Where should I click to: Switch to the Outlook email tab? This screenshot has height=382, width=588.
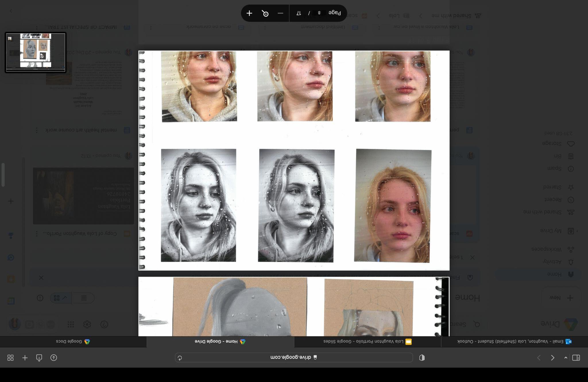coord(514,342)
